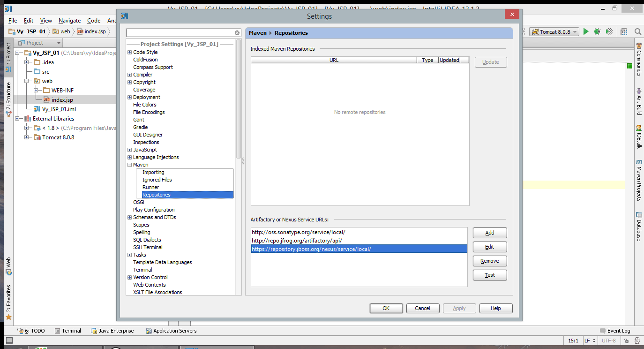Expand Tomcat 8.0.8 library node
The height and width of the screenshot is (349, 644).
pos(26,137)
